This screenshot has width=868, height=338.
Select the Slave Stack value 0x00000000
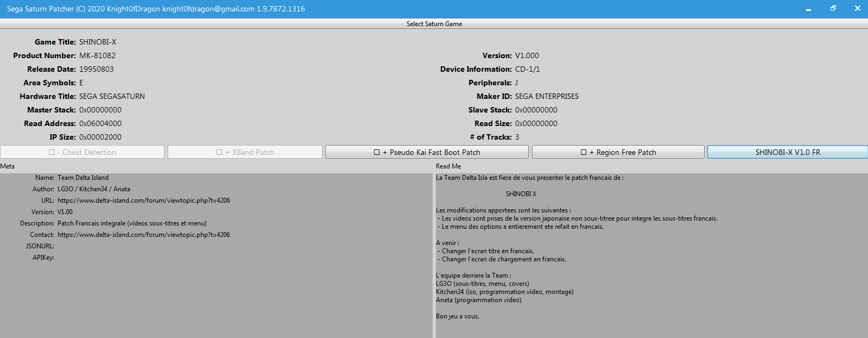click(x=536, y=110)
